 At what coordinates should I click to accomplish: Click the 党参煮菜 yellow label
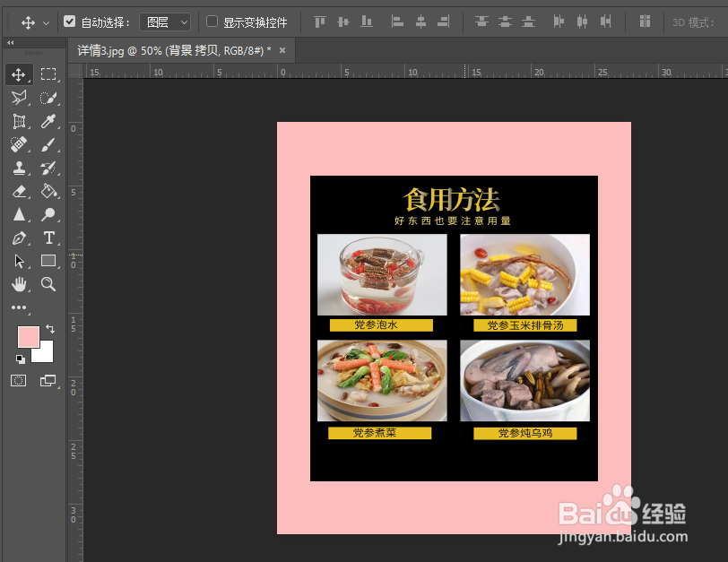380,433
